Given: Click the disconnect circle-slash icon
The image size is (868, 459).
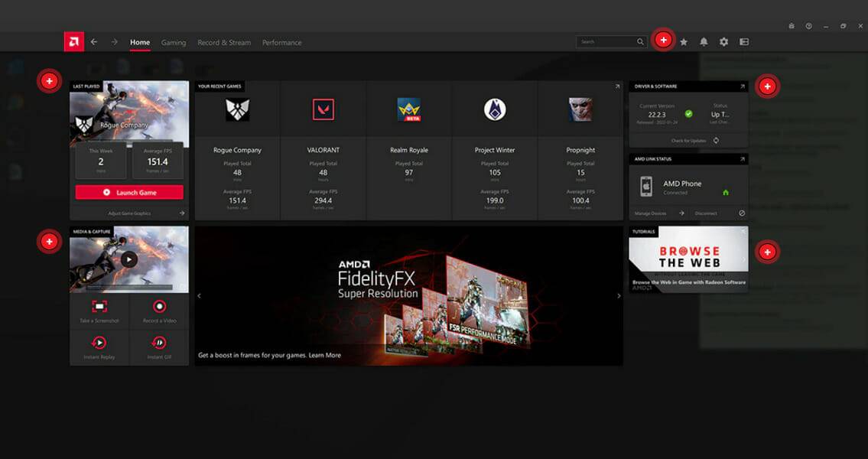Looking at the screenshot, I should 742,213.
